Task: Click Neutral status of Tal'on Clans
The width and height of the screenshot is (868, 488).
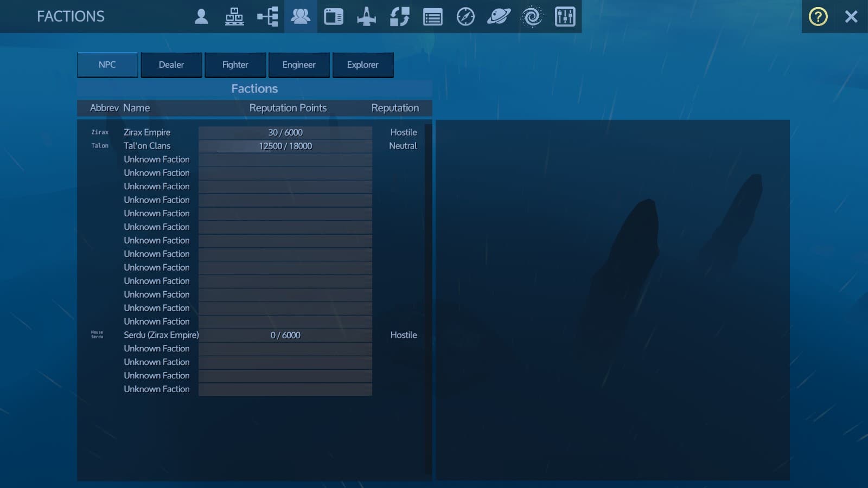Action: coord(403,146)
